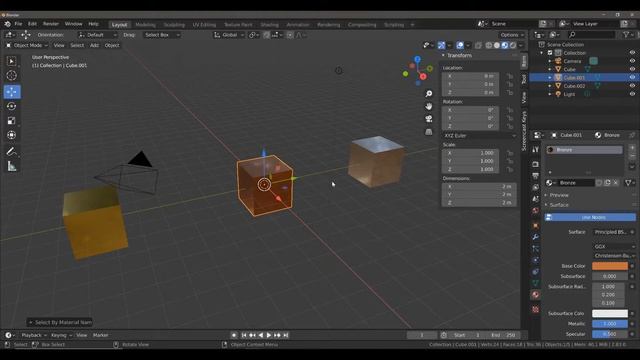The height and width of the screenshot is (360, 640).
Task: Open the Global transform orientation dropdown
Action: point(229,35)
